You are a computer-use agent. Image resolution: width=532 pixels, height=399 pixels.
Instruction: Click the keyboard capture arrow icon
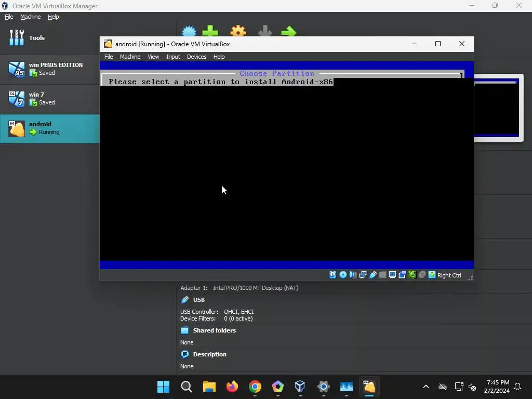[x=432, y=275]
